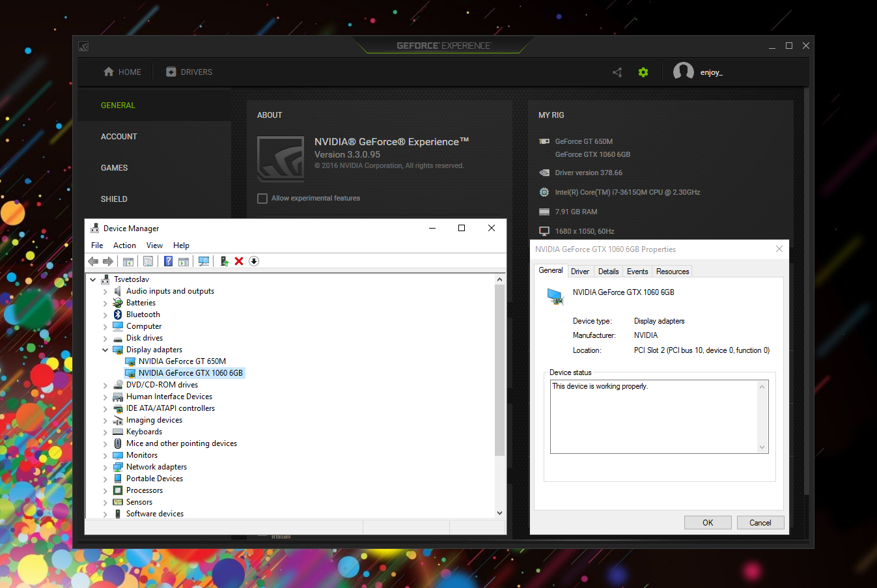Screen dimensions: 877x588
Task: Open the File menu in Device Manager
Action: click(97, 245)
